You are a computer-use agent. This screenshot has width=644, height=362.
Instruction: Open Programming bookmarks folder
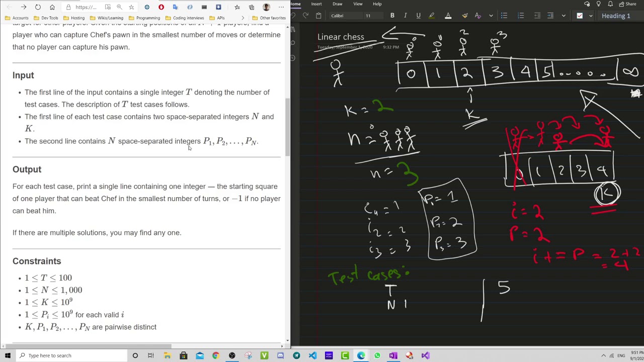144,18
